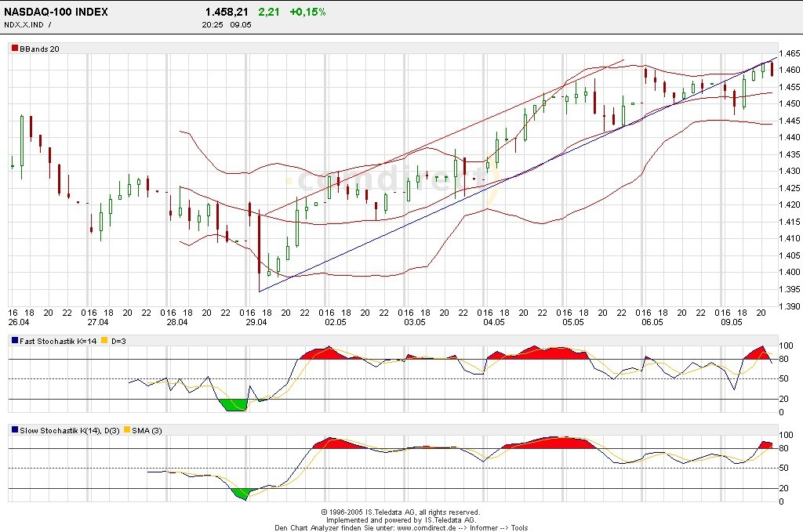The width and height of the screenshot is (803, 532).
Task: Click the 20:25 quote timestamp
Action: point(212,24)
